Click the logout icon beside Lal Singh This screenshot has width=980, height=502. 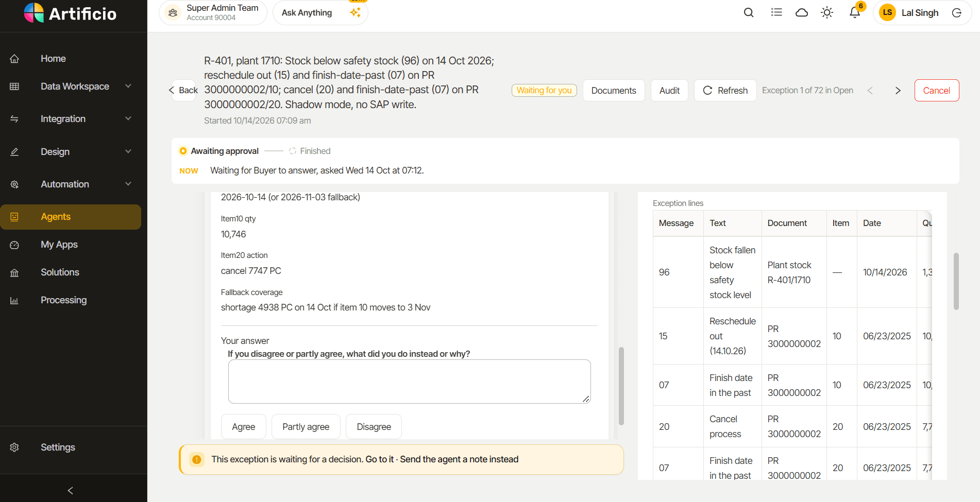click(x=957, y=13)
